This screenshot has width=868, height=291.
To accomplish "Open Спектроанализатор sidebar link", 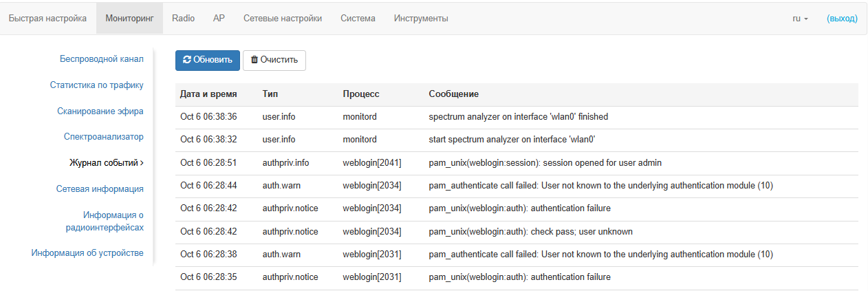I will [x=103, y=137].
